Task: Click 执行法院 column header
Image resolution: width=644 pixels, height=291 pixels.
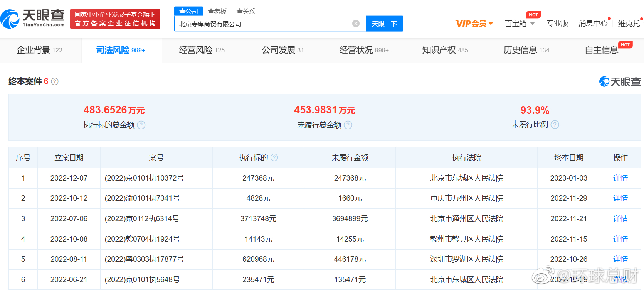Action: [467, 157]
